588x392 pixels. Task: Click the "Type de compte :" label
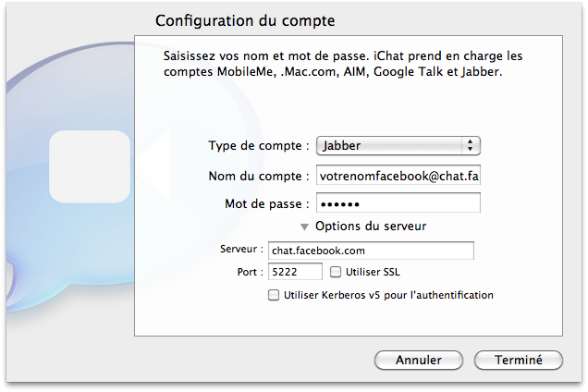pyautogui.click(x=259, y=146)
